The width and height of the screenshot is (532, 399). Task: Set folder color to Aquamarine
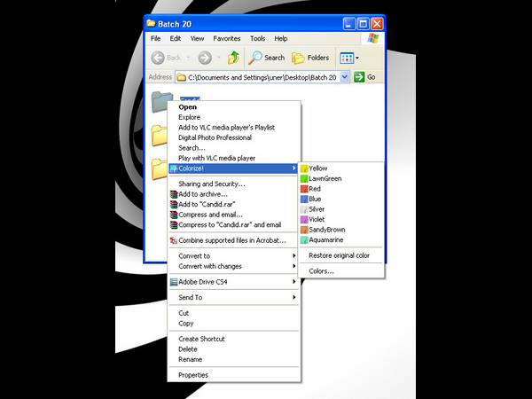(x=325, y=239)
